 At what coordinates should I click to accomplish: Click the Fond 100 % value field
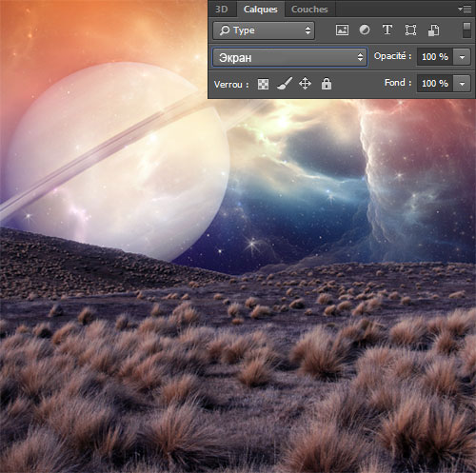(435, 84)
